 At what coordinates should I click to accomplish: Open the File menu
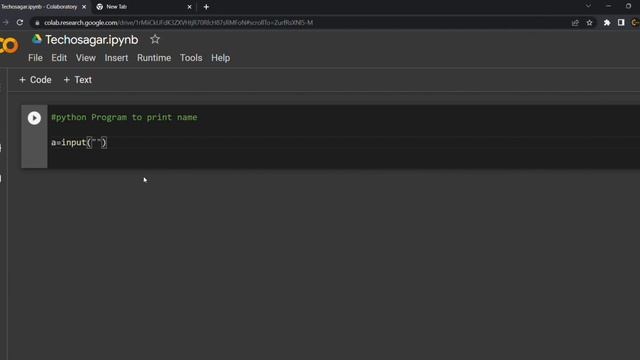pyautogui.click(x=36, y=58)
